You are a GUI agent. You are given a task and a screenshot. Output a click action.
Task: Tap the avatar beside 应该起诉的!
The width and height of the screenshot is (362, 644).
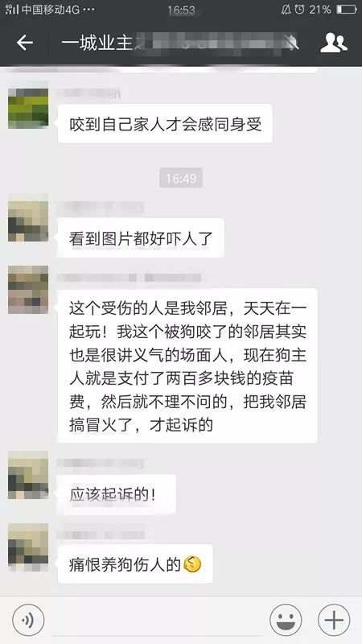point(28,475)
